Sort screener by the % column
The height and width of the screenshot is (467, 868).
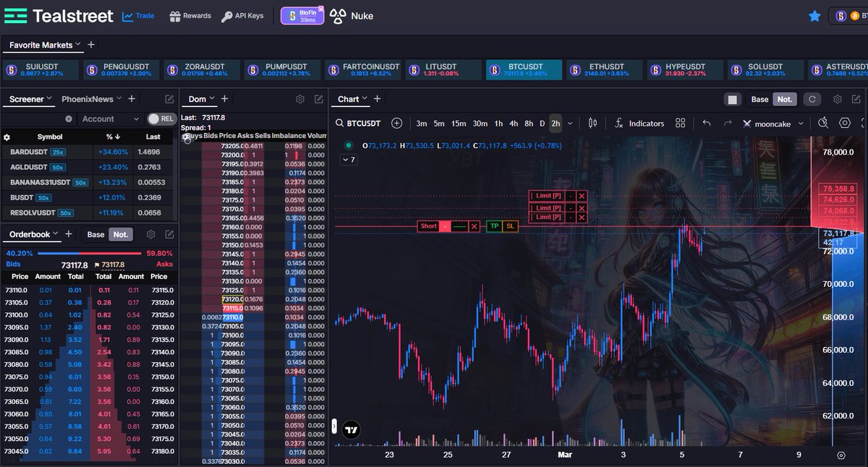coord(113,137)
